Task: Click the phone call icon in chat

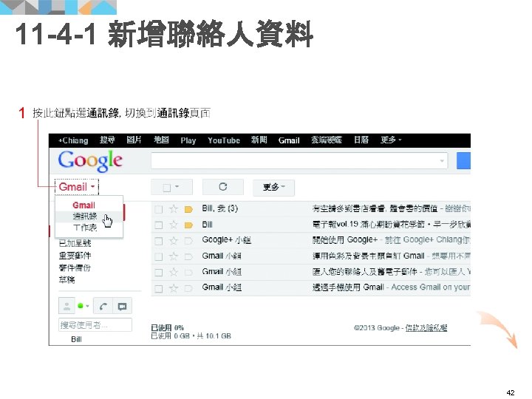Action: tap(103, 307)
